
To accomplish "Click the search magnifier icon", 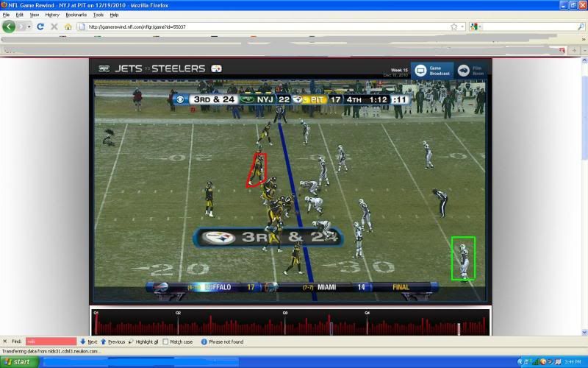I will (581, 26).
